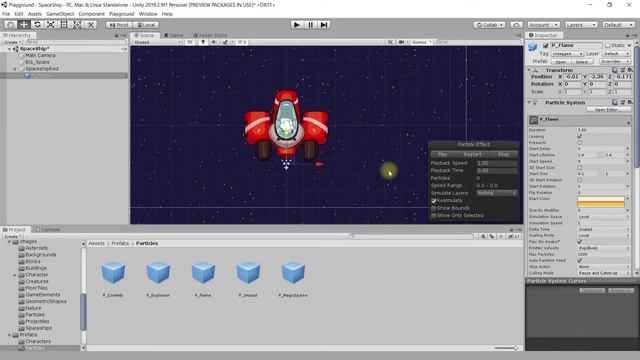Toggle the Looping checkbox
Viewport: 640px width, 360px height.
tap(580, 136)
